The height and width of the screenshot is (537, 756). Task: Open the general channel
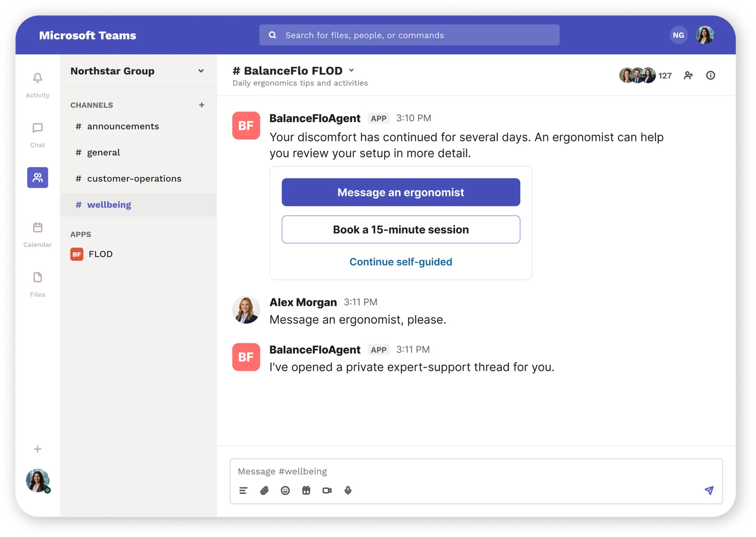point(138,152)
